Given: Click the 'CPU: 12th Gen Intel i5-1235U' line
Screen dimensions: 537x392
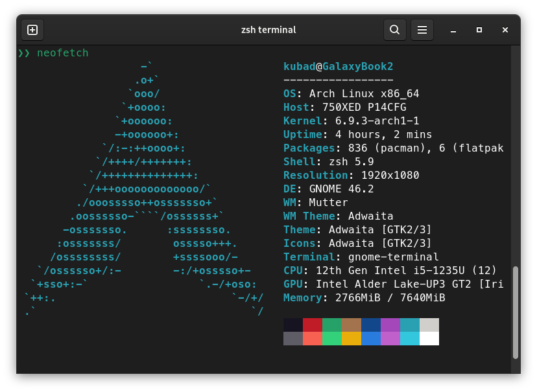Looking at the screenshot, I should pos(390,271).
